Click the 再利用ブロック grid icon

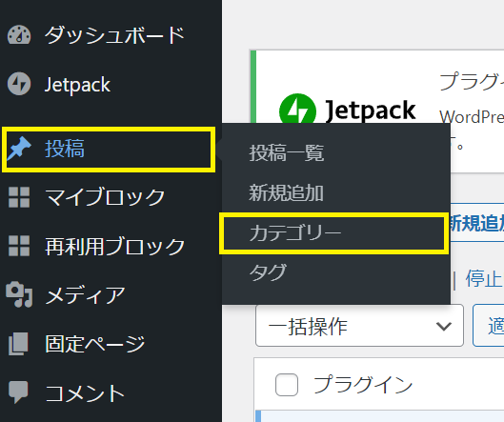pyautogui.click(x=19, y=246)
